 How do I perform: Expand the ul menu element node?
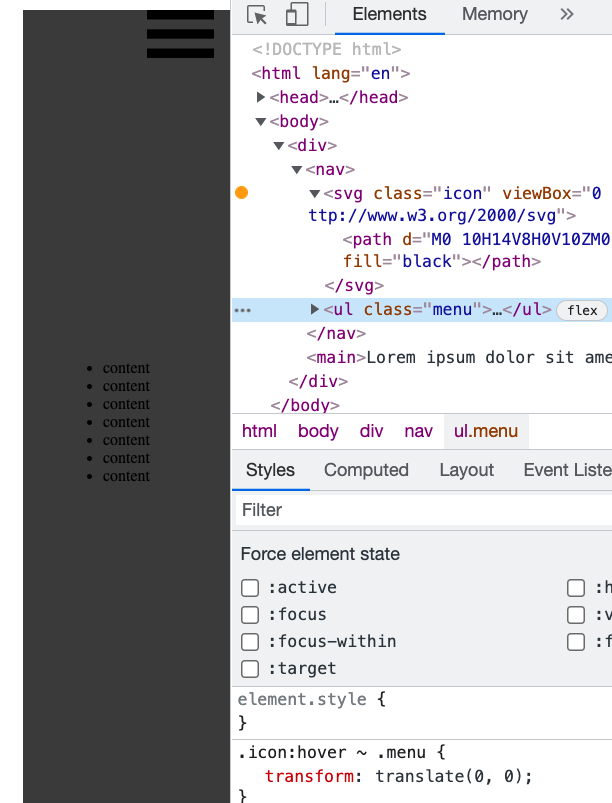(x=314, y=309)
